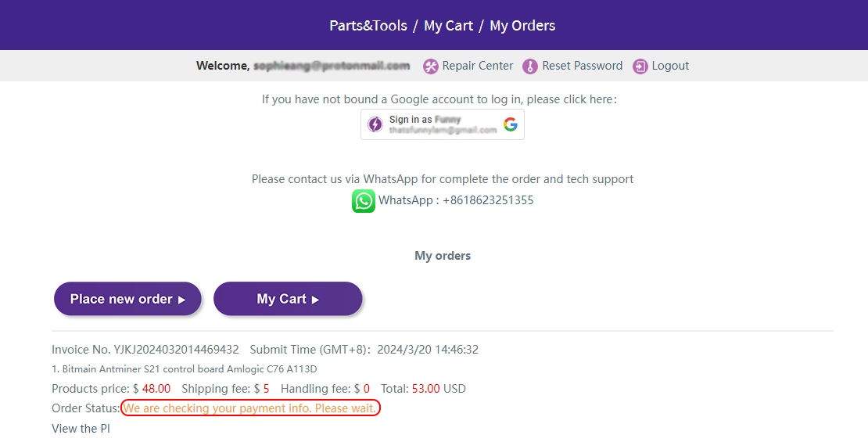The image size is (868, 442).
Task: Click the Repair Center wrench icon
Action: [x=431, y=66]
